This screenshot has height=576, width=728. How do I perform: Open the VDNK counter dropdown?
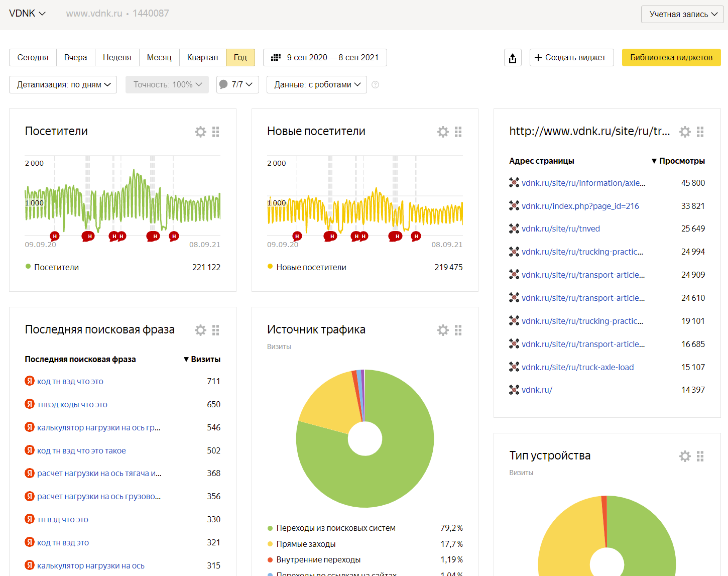pos(28,14)
